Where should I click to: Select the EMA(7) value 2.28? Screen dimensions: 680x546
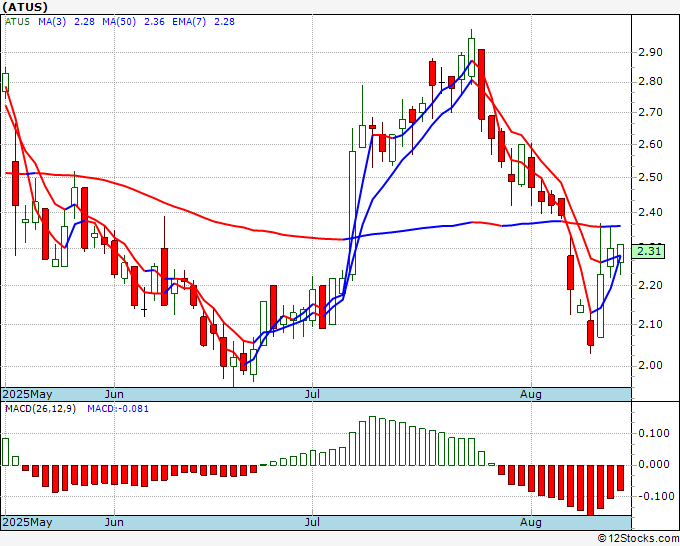pyautogui.click(x=224, y=22)
